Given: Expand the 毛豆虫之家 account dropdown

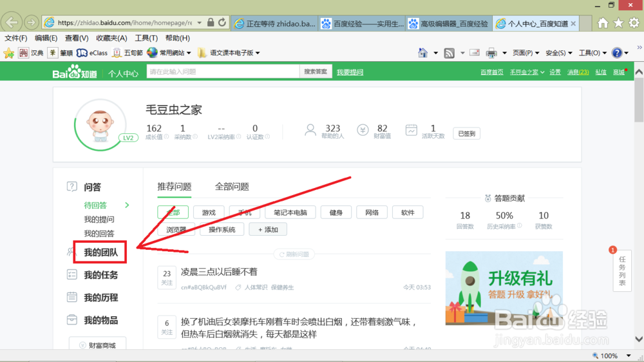Looking at the screenshot, I should coord(527,72).
